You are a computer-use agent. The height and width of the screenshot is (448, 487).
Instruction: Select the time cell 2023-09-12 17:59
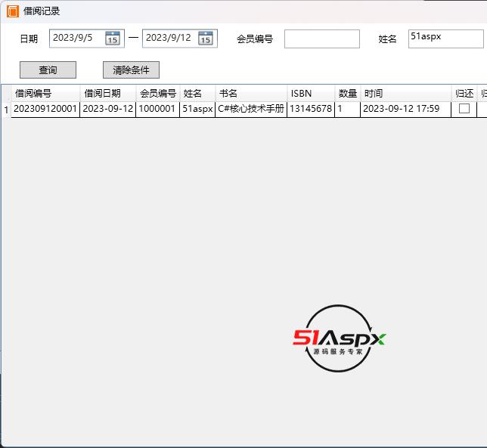click(406, 110)
